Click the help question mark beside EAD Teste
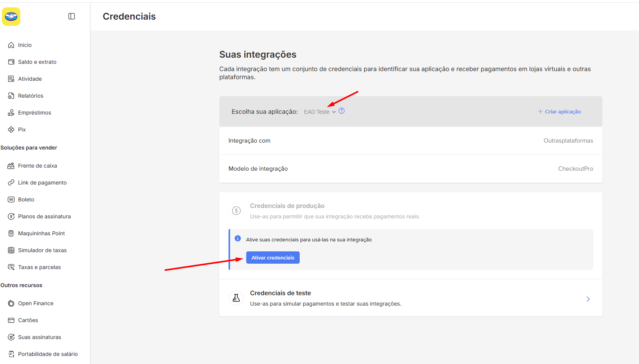 342,111
